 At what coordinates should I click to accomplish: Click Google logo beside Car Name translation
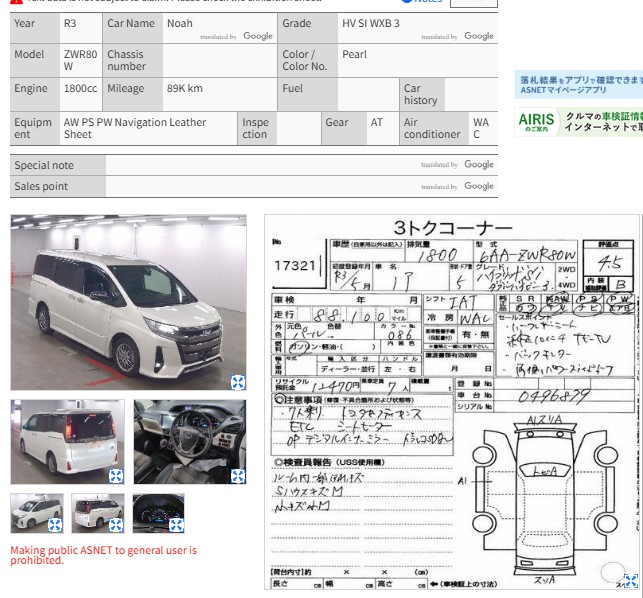click(258, 36)
